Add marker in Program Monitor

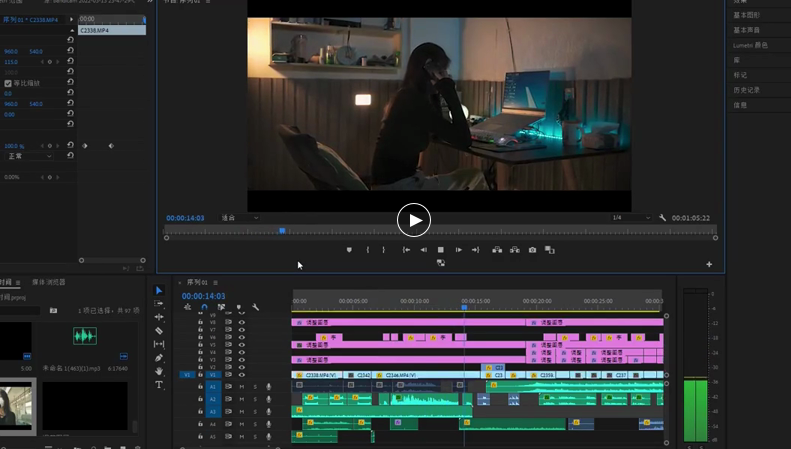coord(349,250)
